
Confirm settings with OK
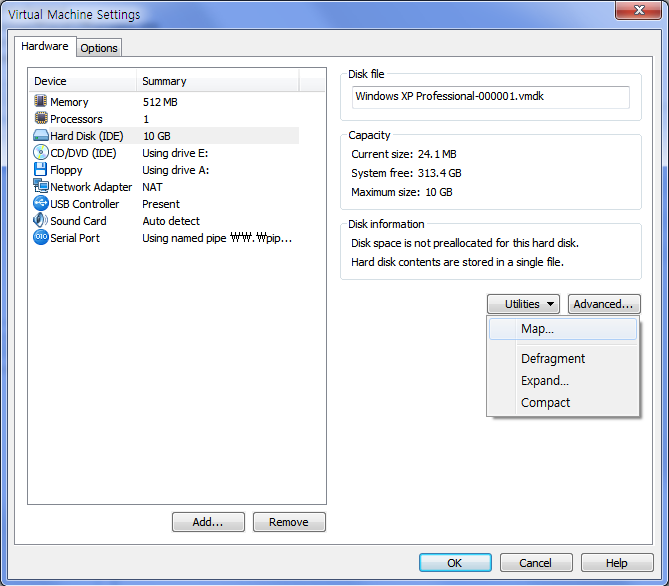pos(455,563)
